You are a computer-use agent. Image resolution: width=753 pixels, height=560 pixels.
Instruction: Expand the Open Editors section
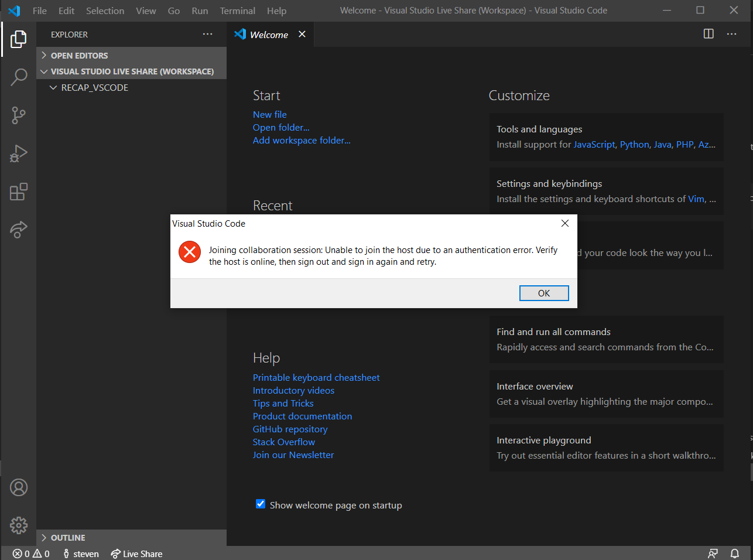[131, 55]
